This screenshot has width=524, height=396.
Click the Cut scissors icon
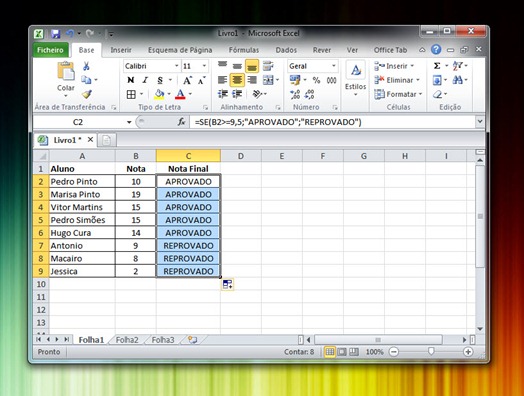point(86,66)
